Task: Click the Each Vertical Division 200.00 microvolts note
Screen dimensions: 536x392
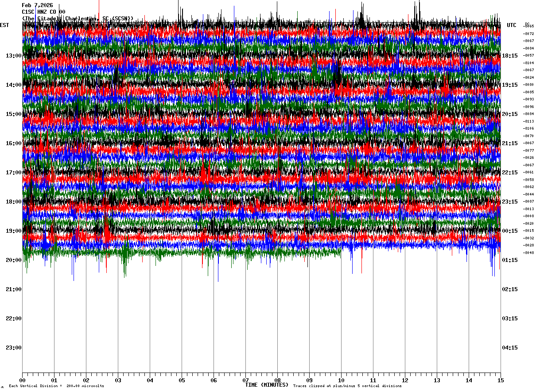Action: pos(56,386)
